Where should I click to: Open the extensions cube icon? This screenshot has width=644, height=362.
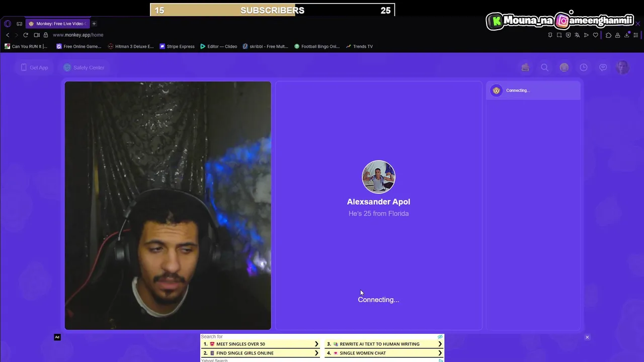(608, 35)
